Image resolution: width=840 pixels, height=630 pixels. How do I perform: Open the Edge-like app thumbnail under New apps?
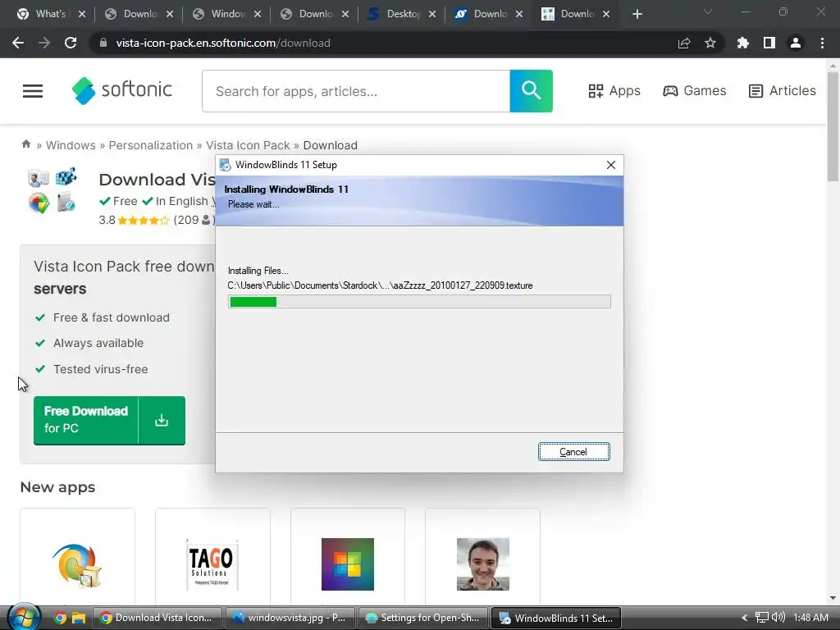pyautogui.click(x=77, y=564)
